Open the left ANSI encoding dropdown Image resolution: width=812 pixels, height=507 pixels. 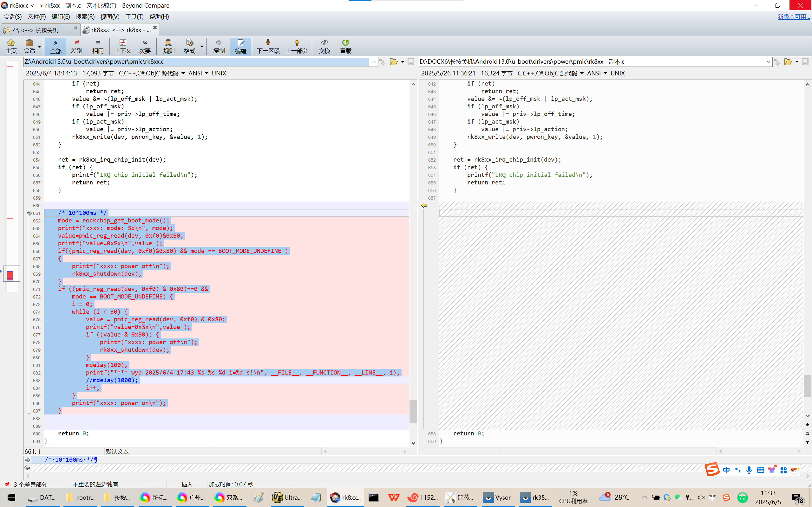(206, 73)
